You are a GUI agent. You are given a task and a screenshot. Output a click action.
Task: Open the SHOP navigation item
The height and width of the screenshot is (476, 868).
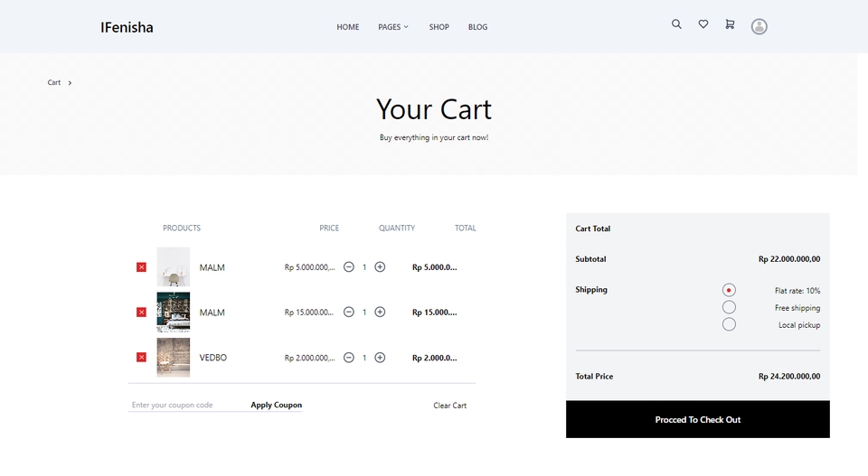pyautogui.click(x=439, y=27)
